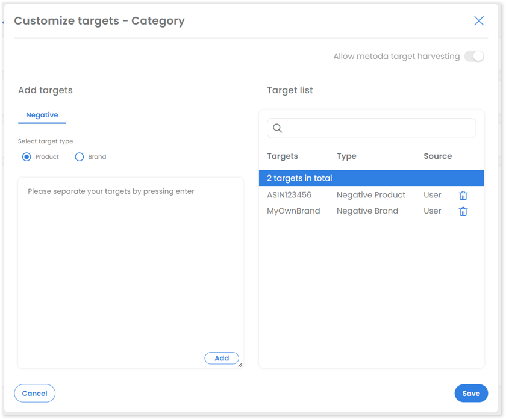Toggle Allow metoda target harvesting switch
This screenshot has width=506, height=420.
[x=474, y=57]
